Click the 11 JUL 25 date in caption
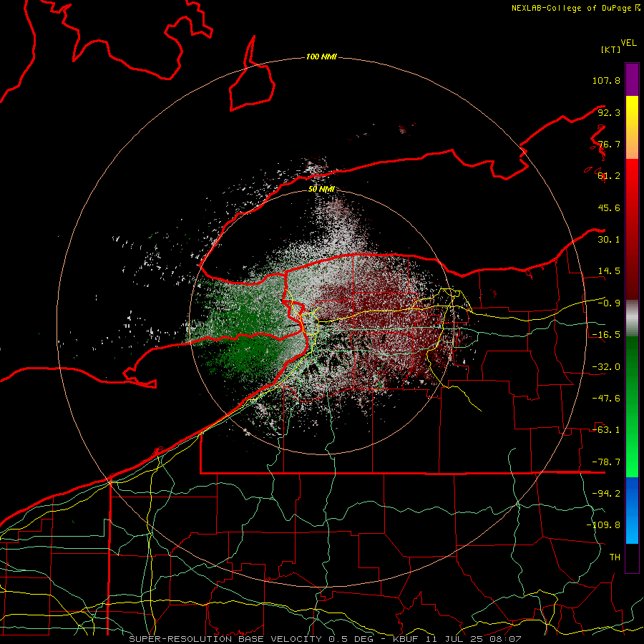The height and width of the screenshot is (644, 644). [455, 639]
